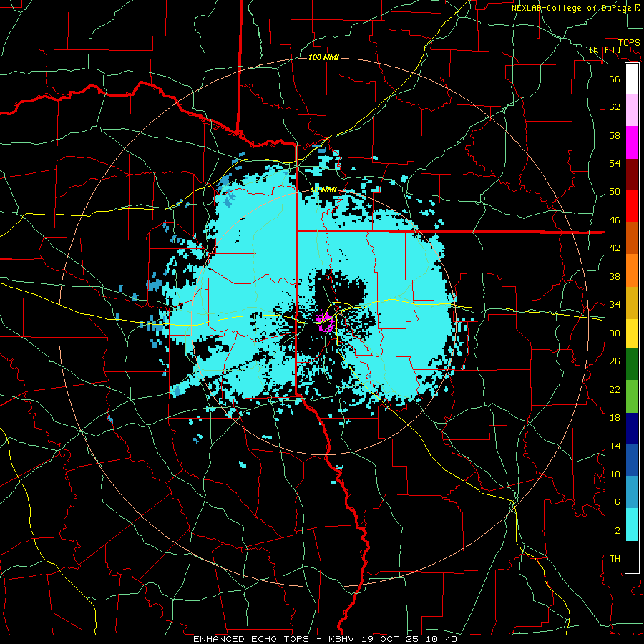Viewport: 644px width, 644px height.
Task: Select the steel blue legend swatch
Action: 632,492
